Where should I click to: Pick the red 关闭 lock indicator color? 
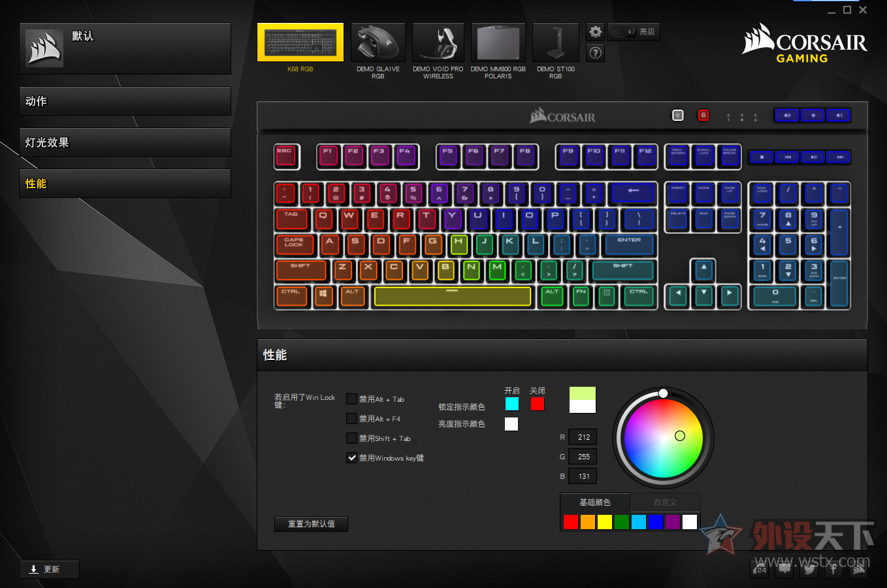(538, 404)
